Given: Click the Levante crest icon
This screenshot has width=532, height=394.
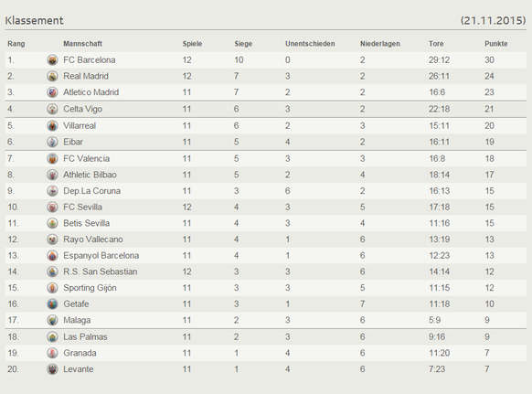Looking at the screenshot, I should (x=52, y=369).
